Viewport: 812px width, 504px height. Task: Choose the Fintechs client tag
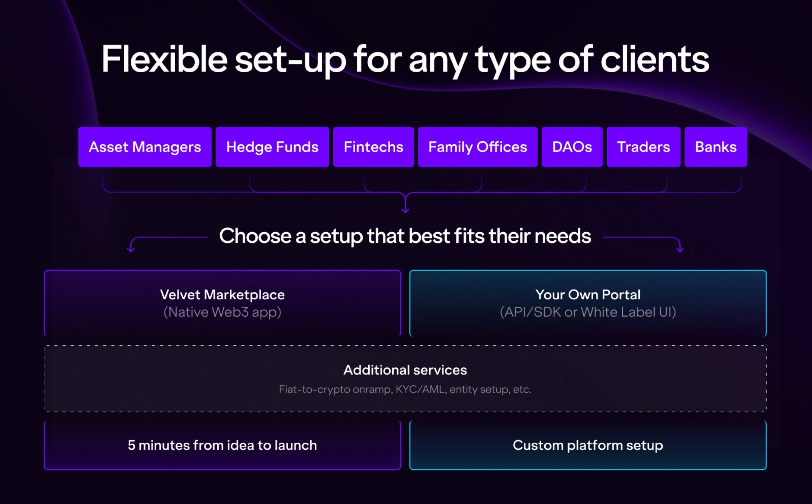[x=373, y=147]
